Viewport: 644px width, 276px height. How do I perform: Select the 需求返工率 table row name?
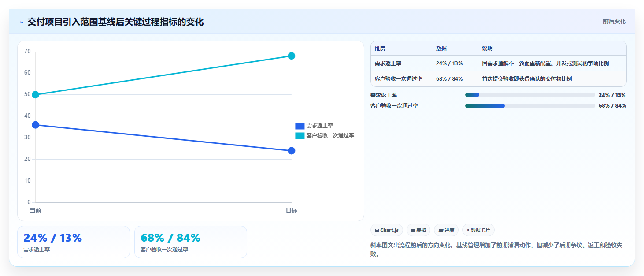[388, 63]
